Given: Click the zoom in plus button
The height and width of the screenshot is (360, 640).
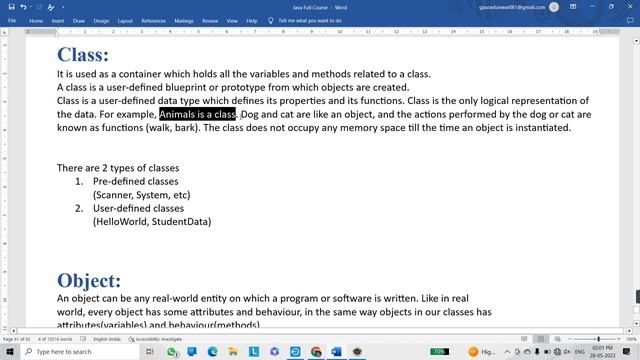Looking at the screenshot, I should click(x=619, y=339).
